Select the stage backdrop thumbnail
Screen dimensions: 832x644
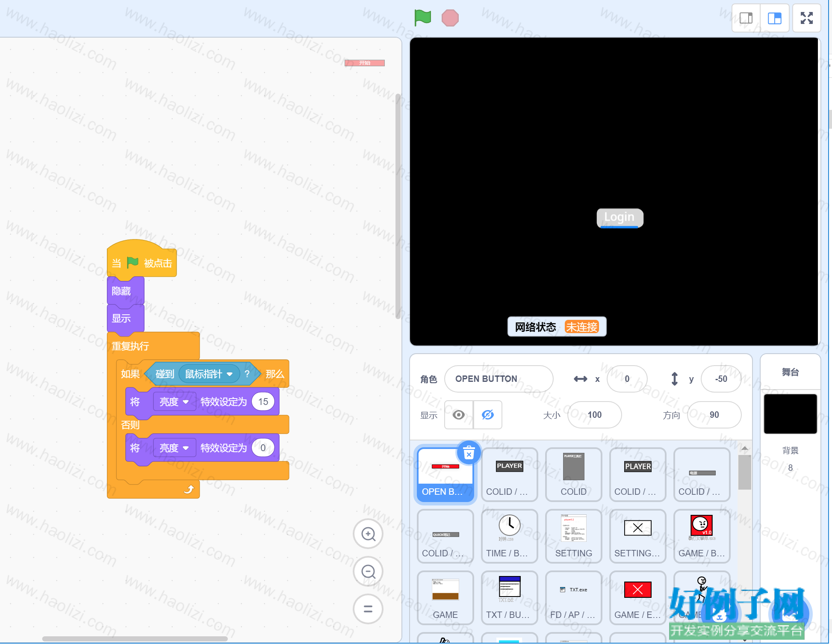tap(790, 414)
